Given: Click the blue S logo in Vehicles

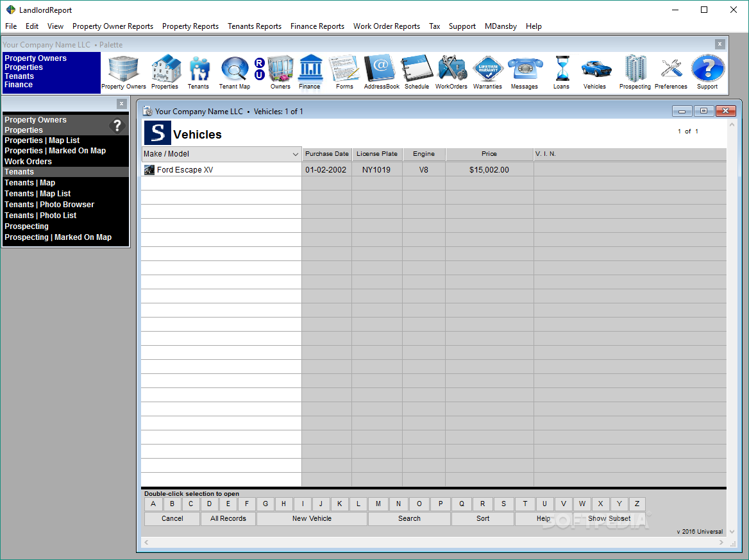Looking at the screenshot, I should (x=158, y=133).
